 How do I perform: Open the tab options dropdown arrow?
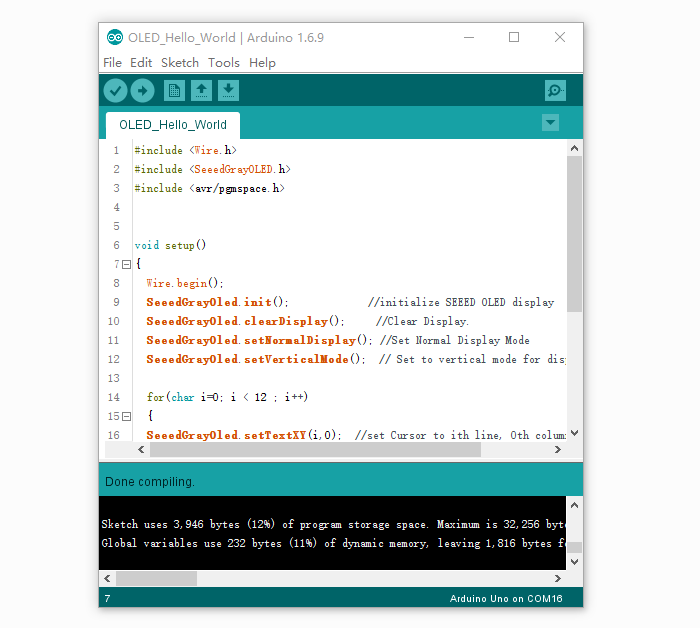tap(550, 123)
